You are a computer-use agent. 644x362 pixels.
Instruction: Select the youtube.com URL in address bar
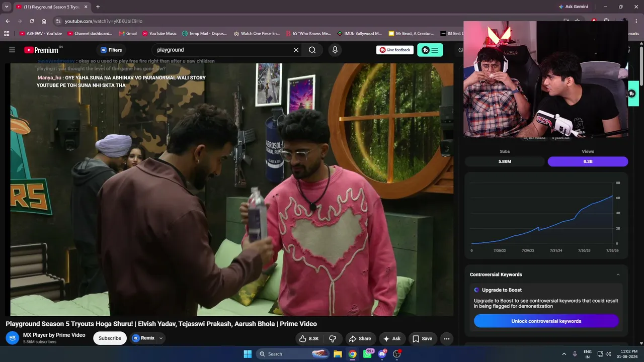click(x=104, y=21)
